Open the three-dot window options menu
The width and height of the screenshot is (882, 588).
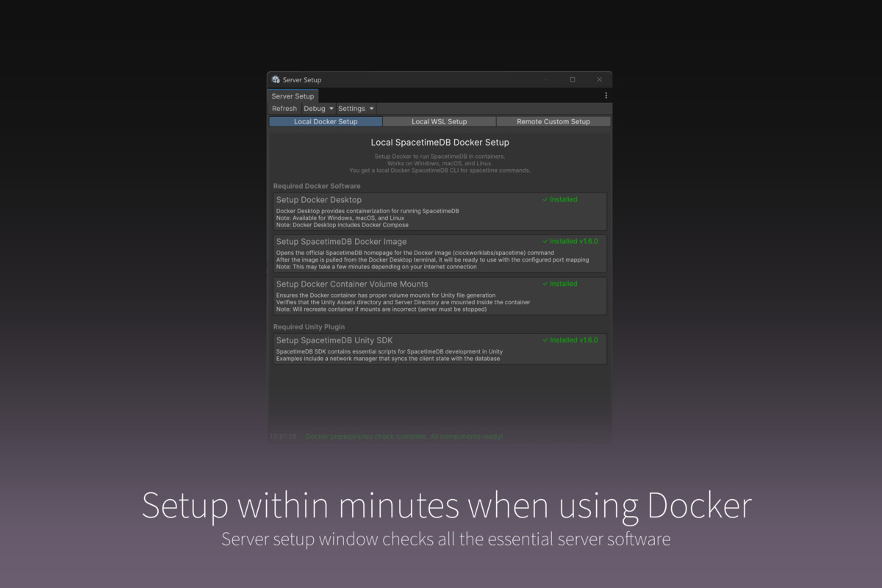(x=606, y=96)
